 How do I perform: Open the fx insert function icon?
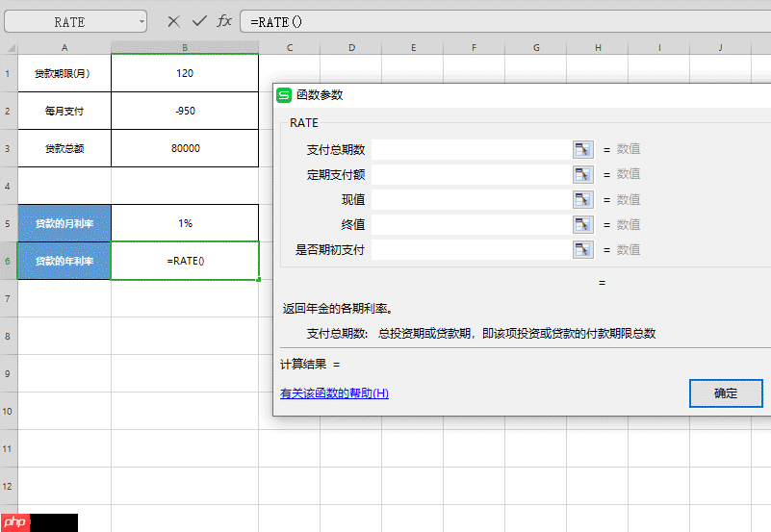click(224, 21)
